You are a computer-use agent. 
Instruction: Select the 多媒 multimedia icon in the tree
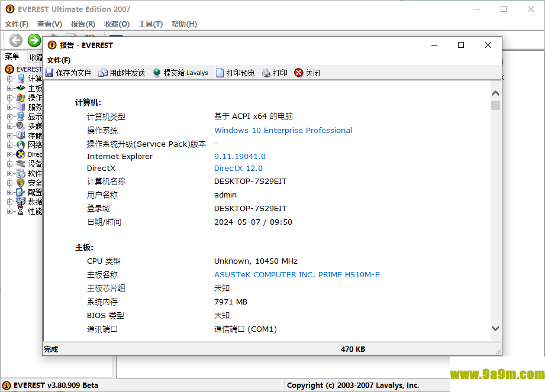point(21,126)
